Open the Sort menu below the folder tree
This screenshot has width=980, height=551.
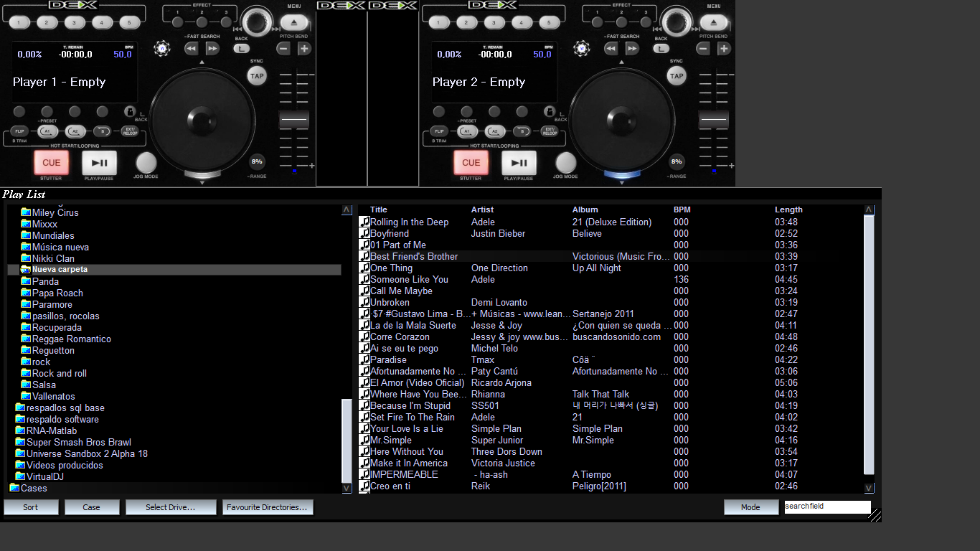pyautogui.click(x=31, y=507)
